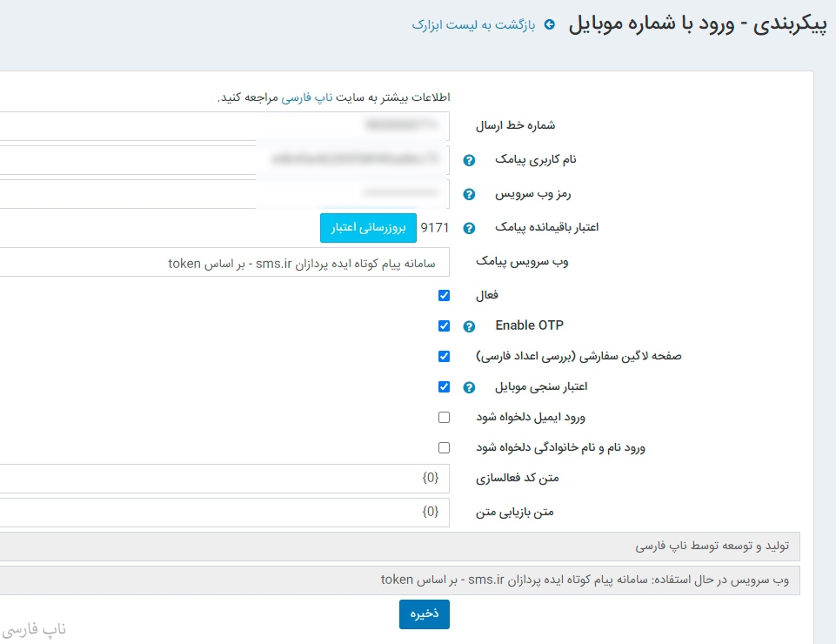Enable ورود ایمیل دلخواه شود checkbox
The height and width of the screenshot is (644, 836).
point(445,418)
